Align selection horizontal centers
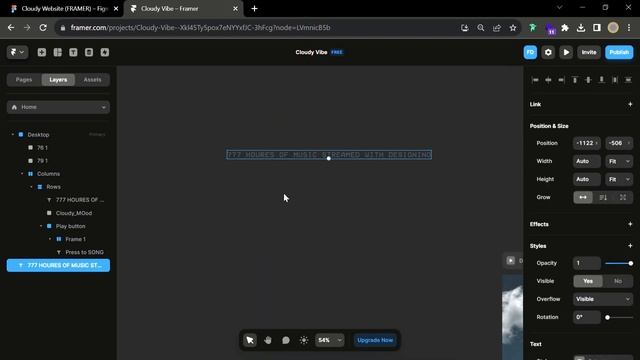The height and width of the screenshot is (360, 640). point(548,80)
